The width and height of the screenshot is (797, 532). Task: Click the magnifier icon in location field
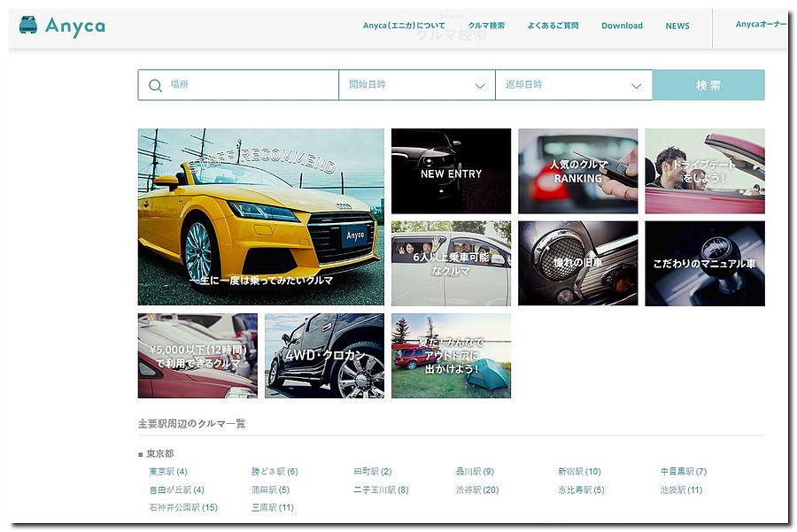click(155, 85)
